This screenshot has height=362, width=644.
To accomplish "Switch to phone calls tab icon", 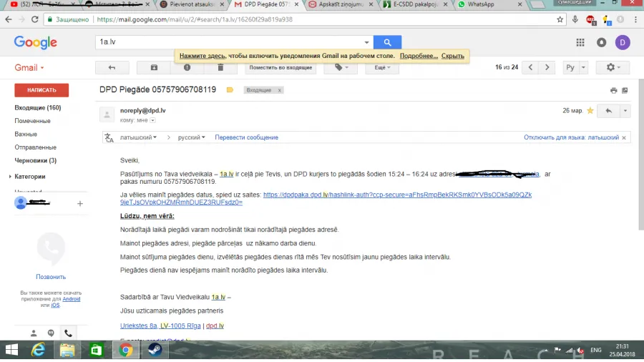I will [x=68, y=333].
